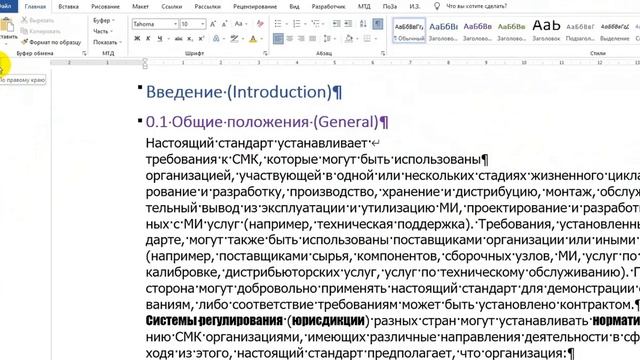The image size is (640, 360).
Task: Toggle bold (Ж) formatting
Action: pos(137,39)
